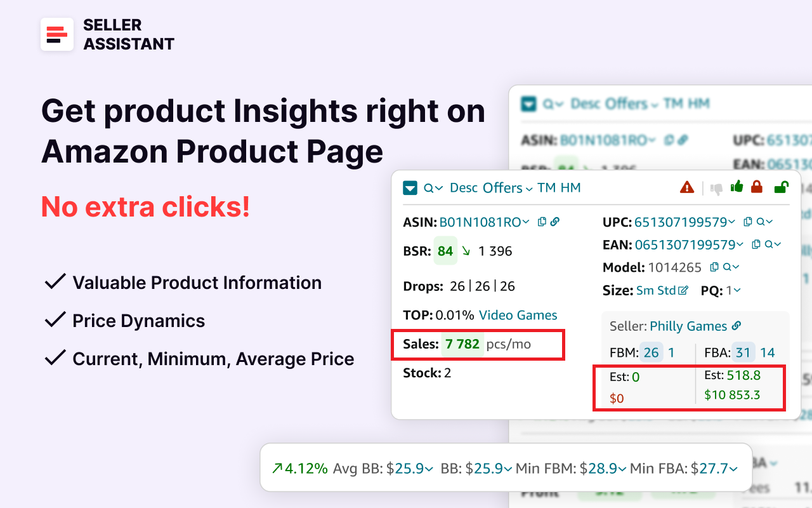Screen dimensions: 812x508
Task: Edit the Sm Std size with pencil icon
Action: click(684, 290)
